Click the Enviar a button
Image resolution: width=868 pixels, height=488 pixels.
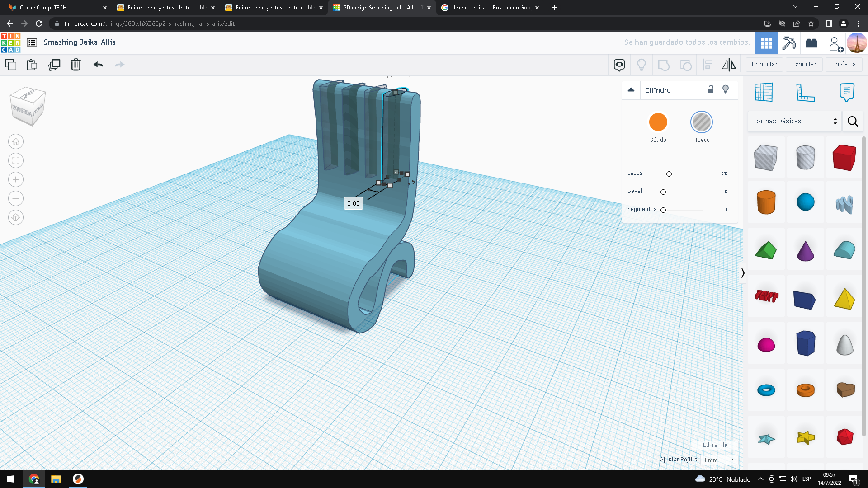[844, 65]
